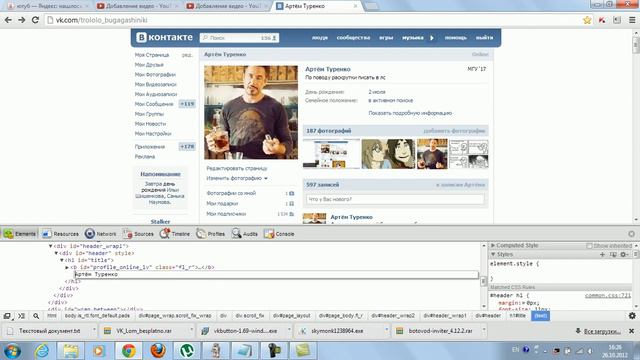Click the music play arrow in VK header

[x=432, y=38]
